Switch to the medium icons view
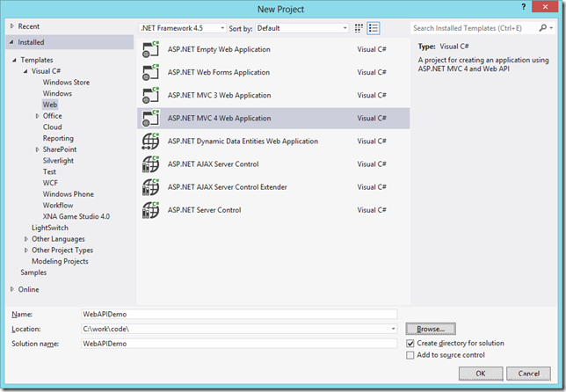 click(x=360, y=28)
